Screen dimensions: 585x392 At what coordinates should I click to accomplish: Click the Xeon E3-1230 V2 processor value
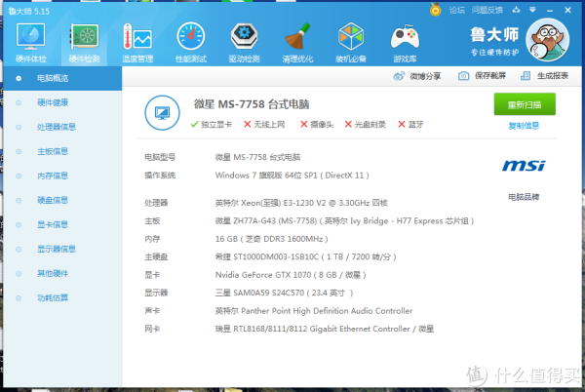coord(301,203)
